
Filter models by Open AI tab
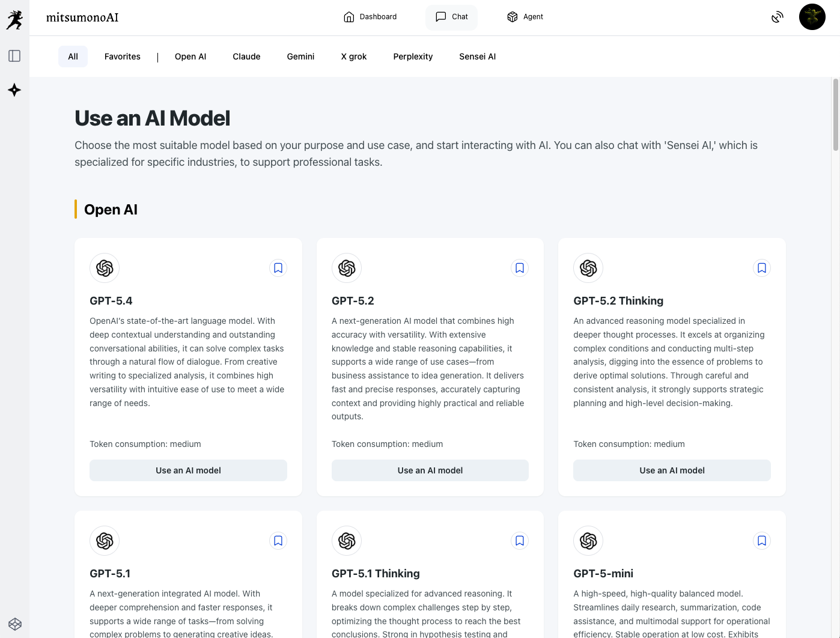pos(190,56)
